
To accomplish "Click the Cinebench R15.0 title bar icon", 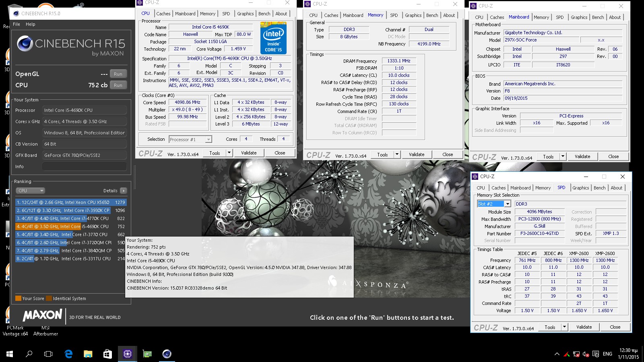I will [16, 13].
